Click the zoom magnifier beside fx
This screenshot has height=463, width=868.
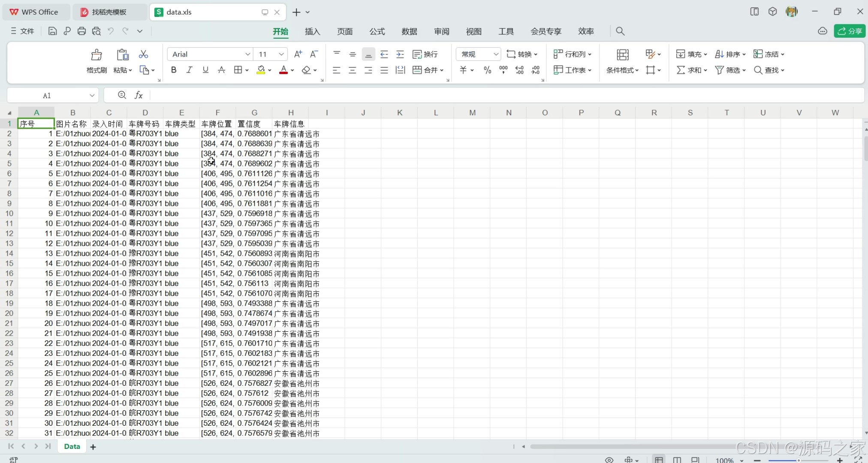coord(122,95)
